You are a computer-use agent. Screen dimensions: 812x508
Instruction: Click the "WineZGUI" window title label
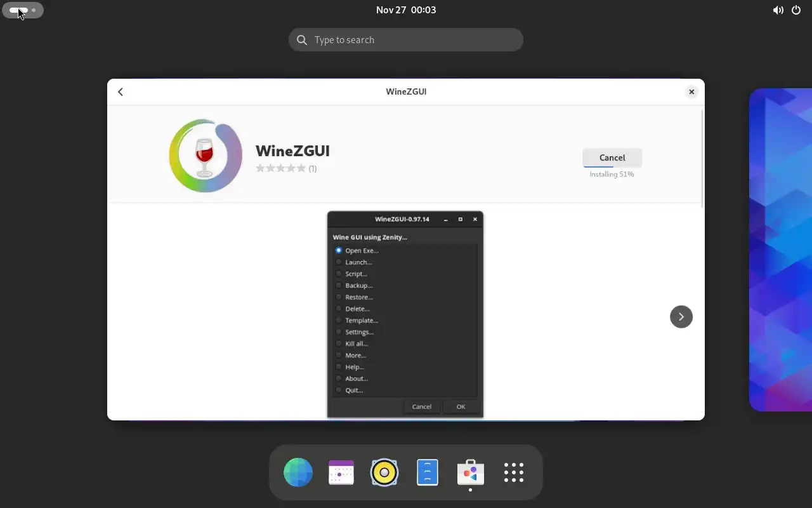tap(406, 91)
